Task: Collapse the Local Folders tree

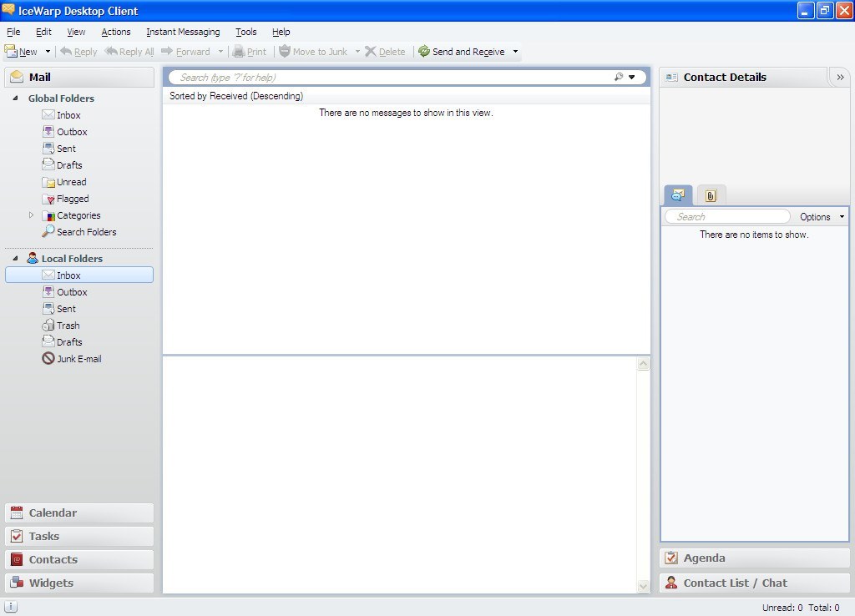Action: 16,259
